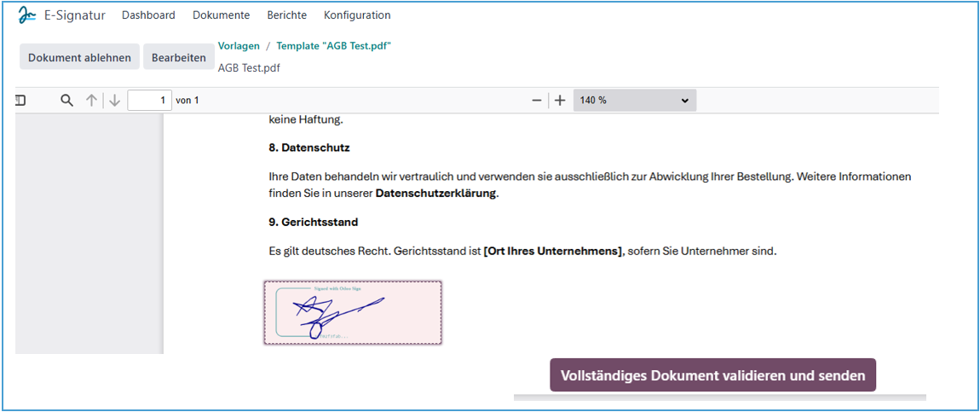Go to next page with down arrow

pos(114,101)
